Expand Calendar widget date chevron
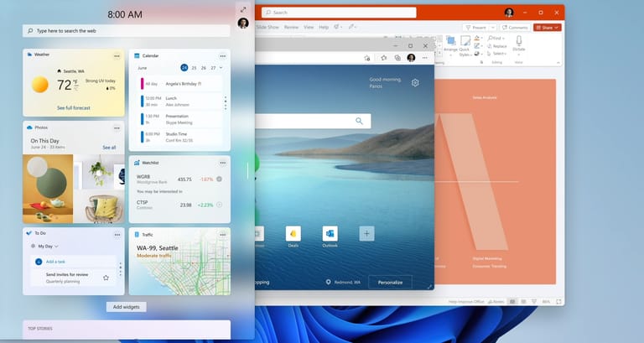This screenshot has height=343, width=644. coord(221,68)
